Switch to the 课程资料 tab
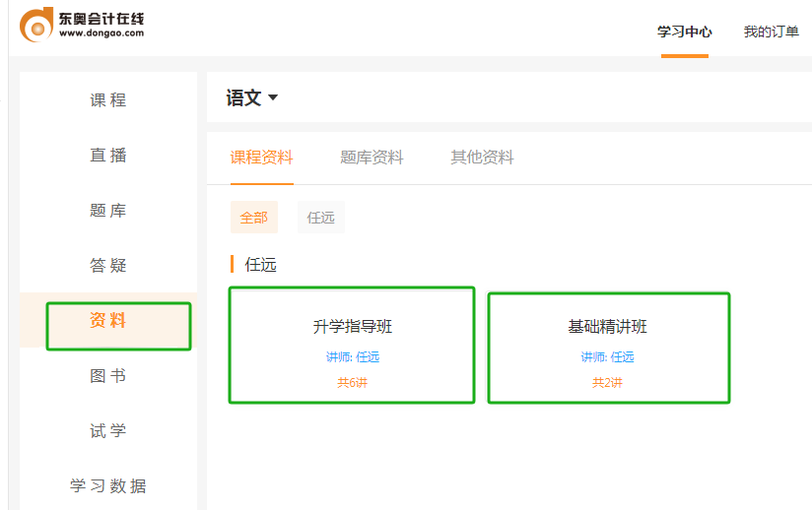The width and height of the screenshot is (812, 510). [x=261, y=158]
